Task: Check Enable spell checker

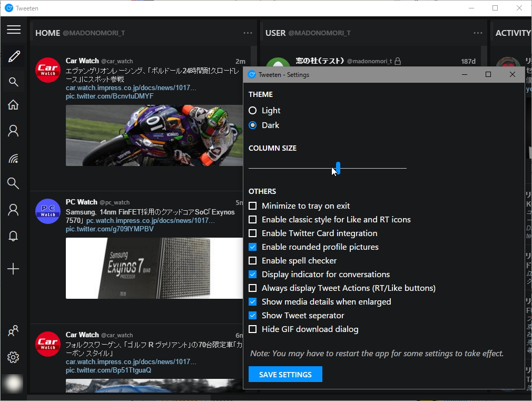Action: (252, 260)
